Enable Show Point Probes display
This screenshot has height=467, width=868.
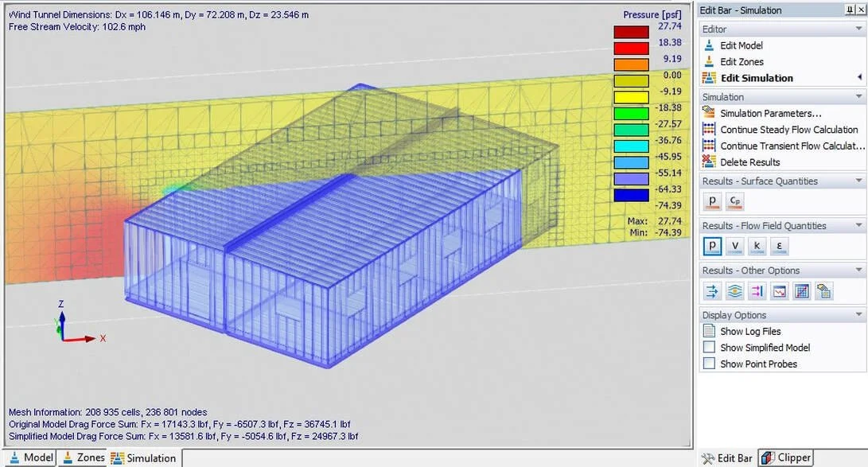click(x=708, y=364)
